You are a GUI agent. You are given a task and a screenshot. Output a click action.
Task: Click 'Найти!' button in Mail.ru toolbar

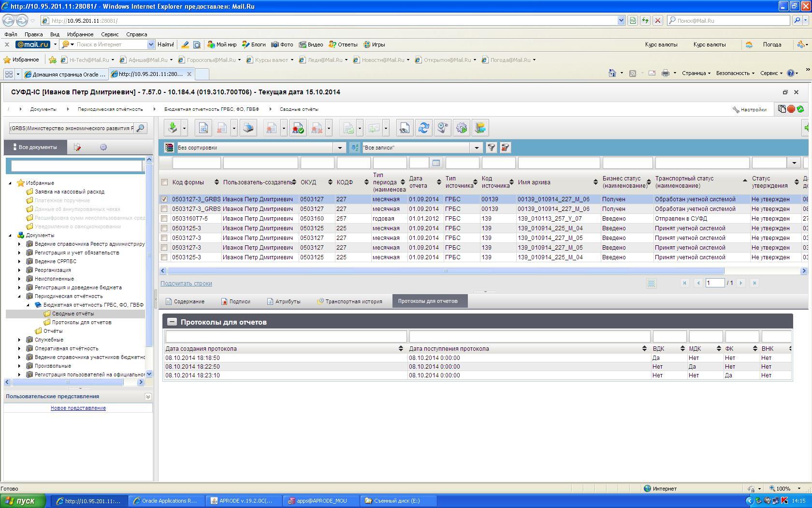(165, 45)
